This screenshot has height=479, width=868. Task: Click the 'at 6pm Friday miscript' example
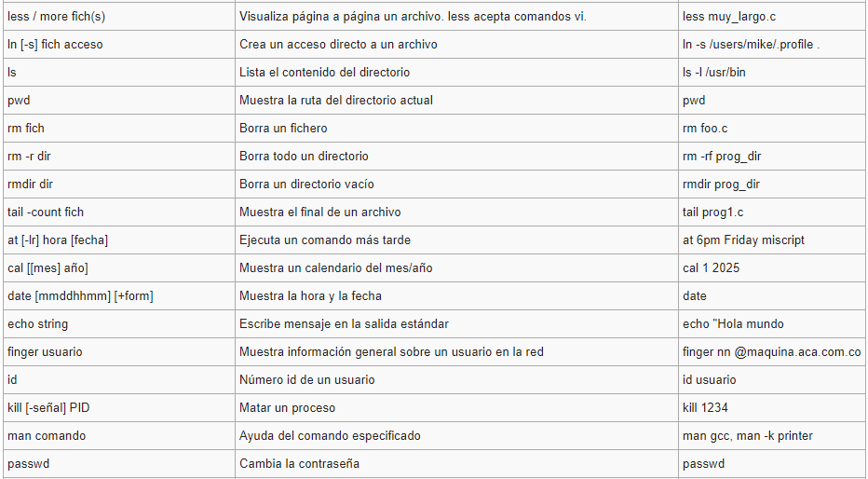(743, 240)
